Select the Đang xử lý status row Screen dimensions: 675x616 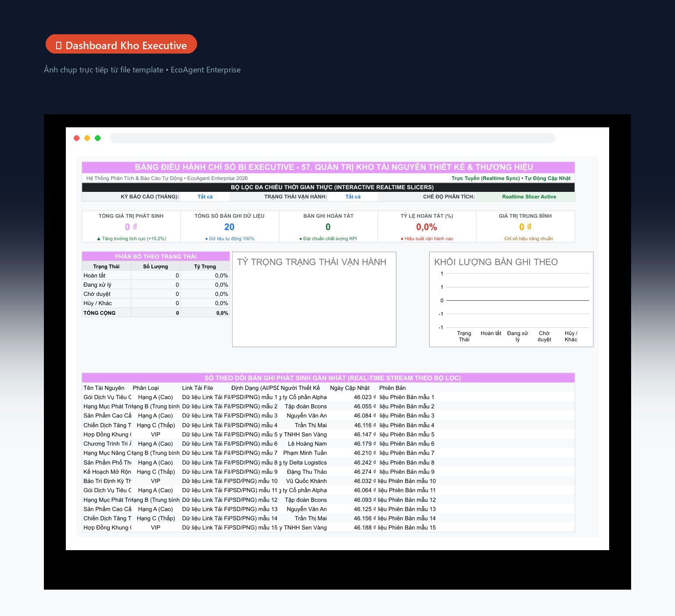156,285
